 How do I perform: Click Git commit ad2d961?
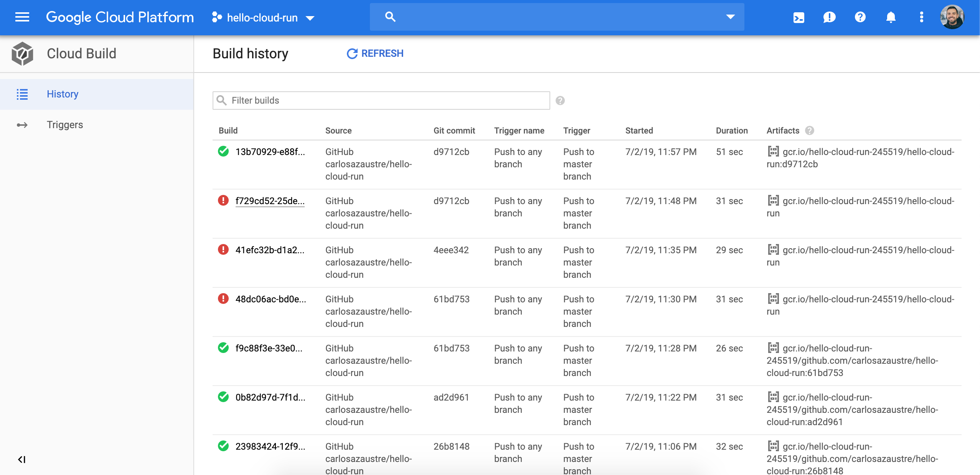coord(451,397)
